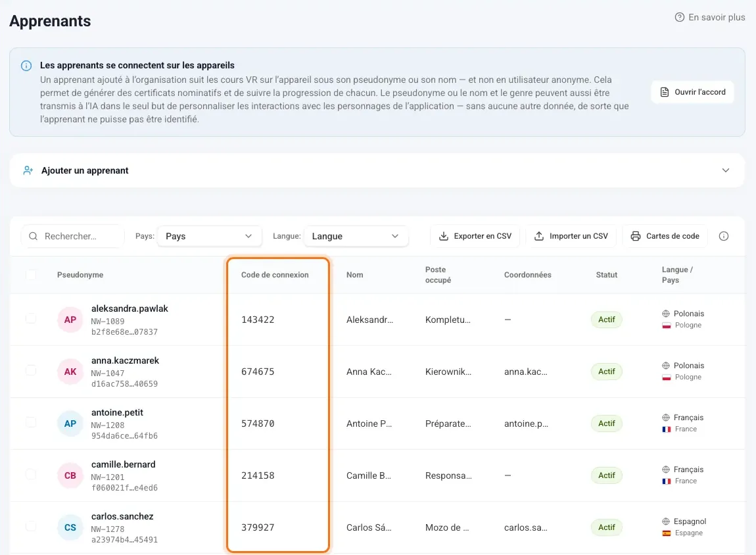Image resolution: width=756 pixels, height=555 pixels.
Task: Click the upload icon on Importer un CSV
Action: (539, 236)
